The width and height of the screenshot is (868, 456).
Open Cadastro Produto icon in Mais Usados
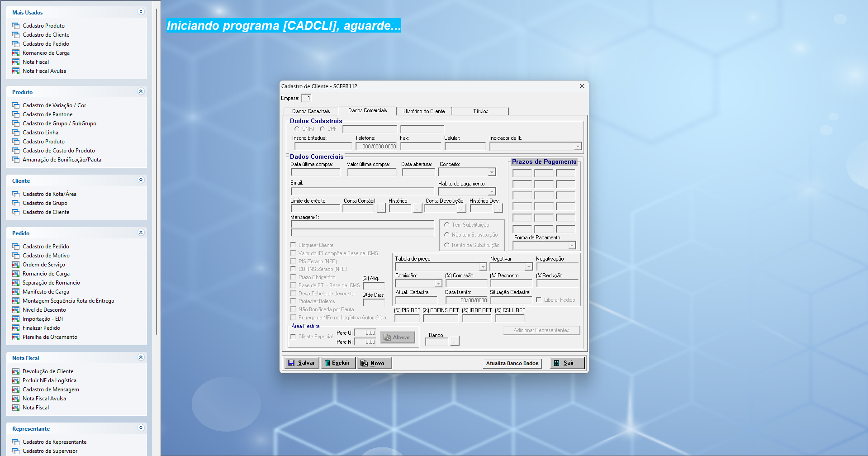tap(16, 26)
